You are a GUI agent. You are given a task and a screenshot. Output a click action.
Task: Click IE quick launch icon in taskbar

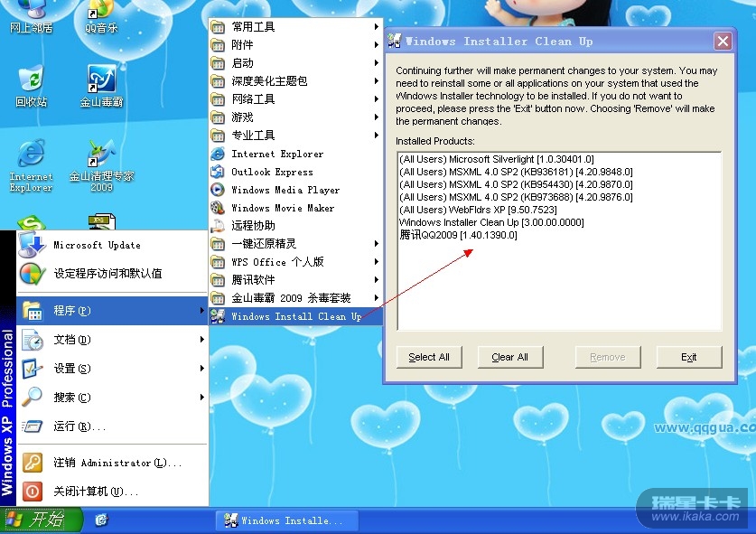(x=101, y=520)
